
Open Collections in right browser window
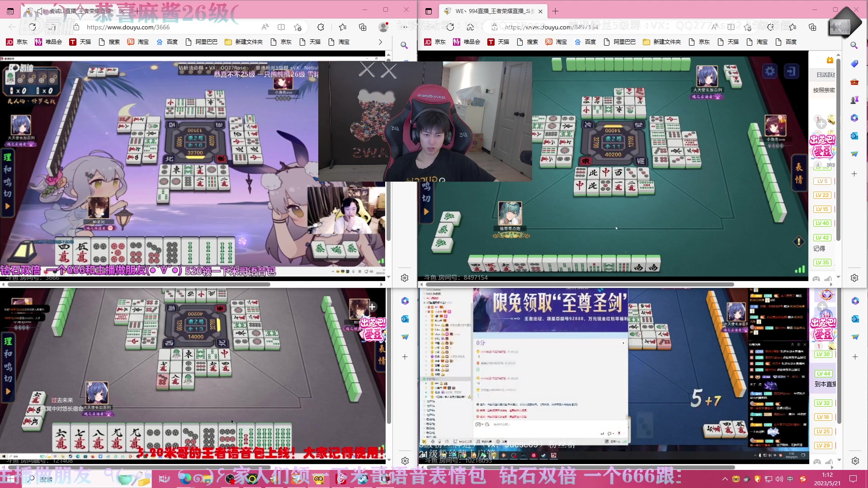(x=812, y=27)
